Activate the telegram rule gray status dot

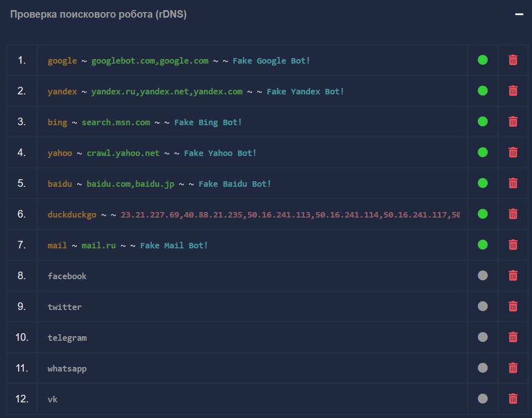[483, 337]
